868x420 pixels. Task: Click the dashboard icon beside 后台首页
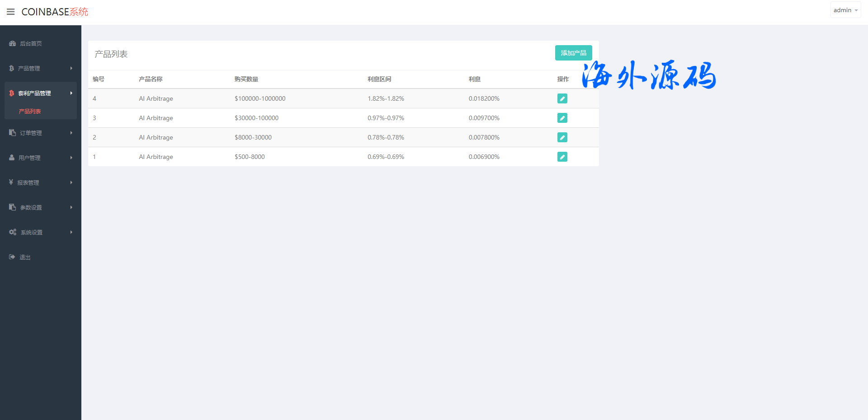point(13,43)
